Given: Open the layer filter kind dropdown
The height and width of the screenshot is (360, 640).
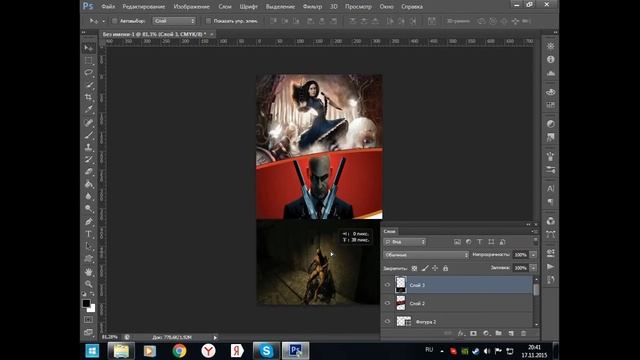Looking at the screenshot, I should click(404, 242).
